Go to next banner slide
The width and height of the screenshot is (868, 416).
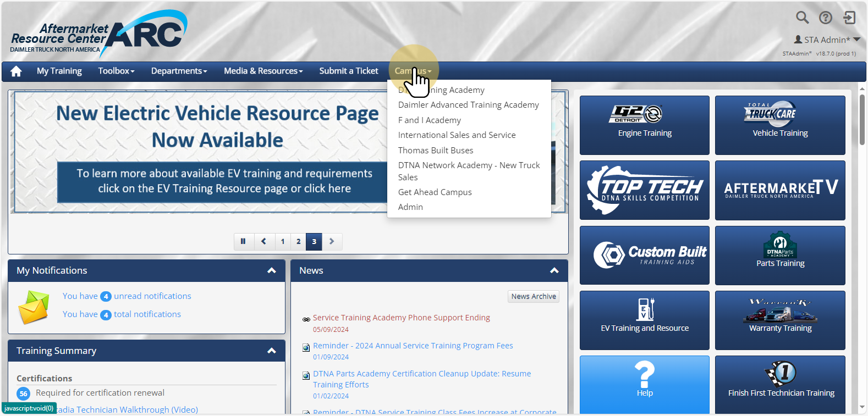pyautogui.click(x=332, y=241)
